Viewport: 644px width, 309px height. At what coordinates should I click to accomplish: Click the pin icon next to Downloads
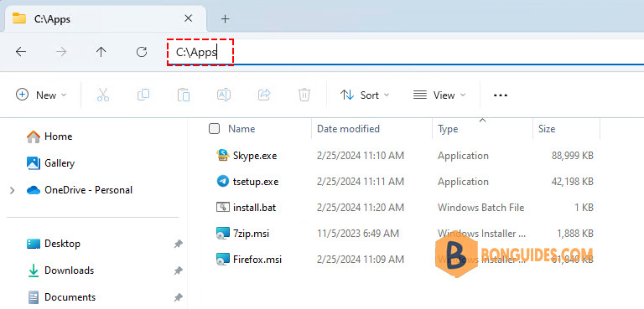pos(178,270)
